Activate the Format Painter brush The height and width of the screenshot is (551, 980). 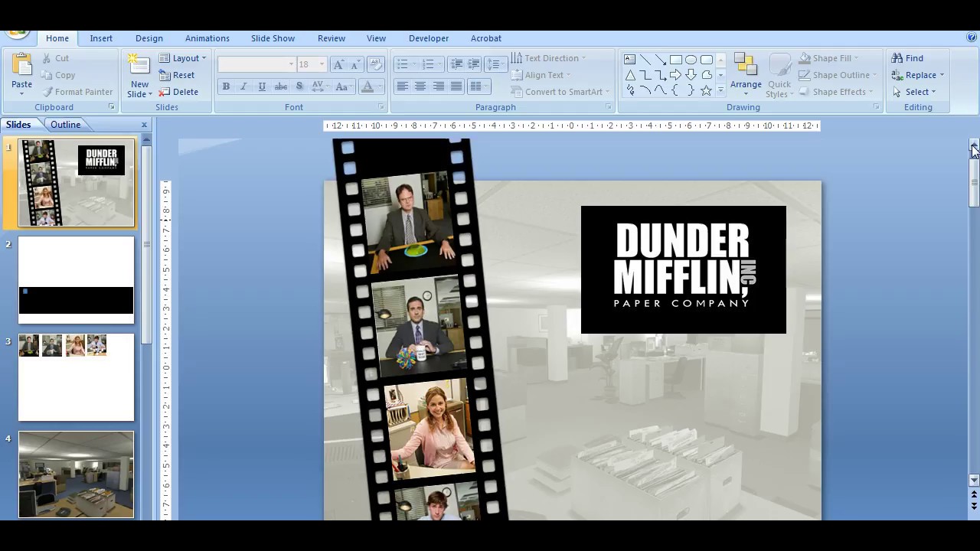(x=77, y=92)
